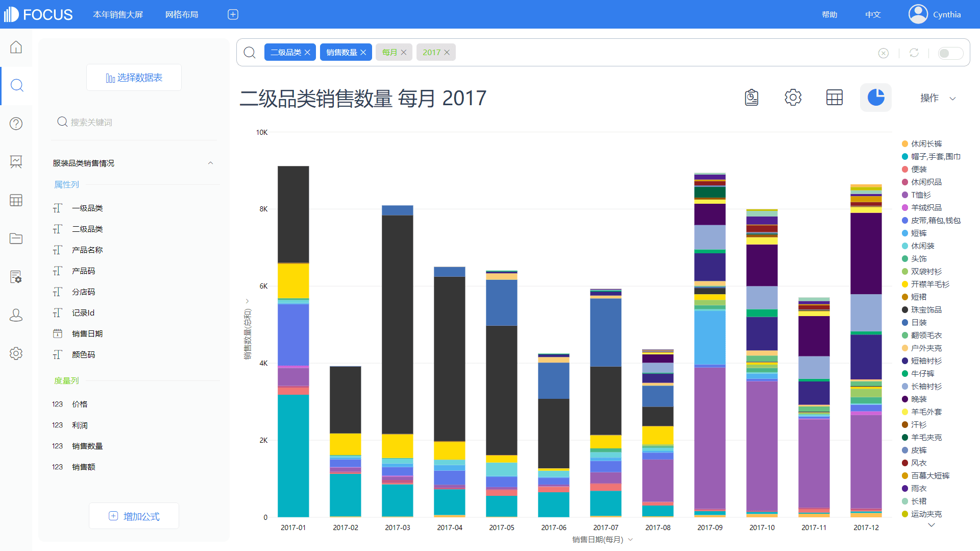Screen dimensions: 980x551
Task: Switch language via 中文 menu
Action: point(873,14)
